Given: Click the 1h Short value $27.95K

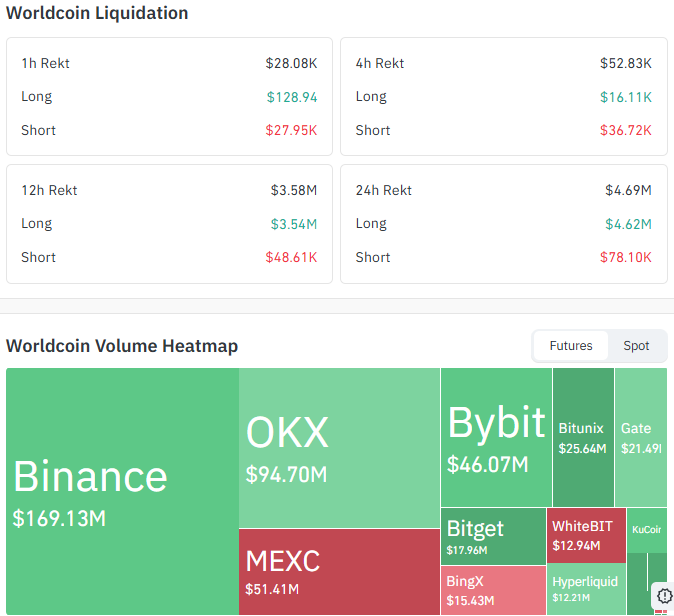Looking at the screenshot, I should 291,130.
